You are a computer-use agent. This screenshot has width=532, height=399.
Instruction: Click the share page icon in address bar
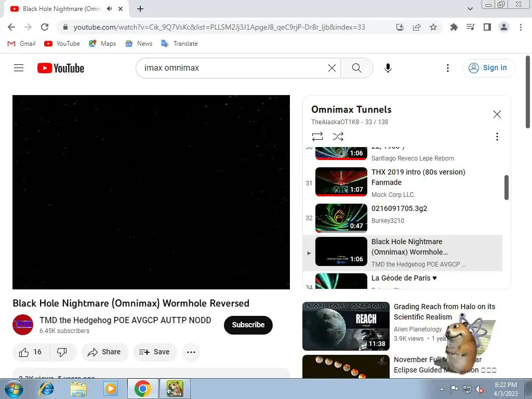tap(417, 27)
